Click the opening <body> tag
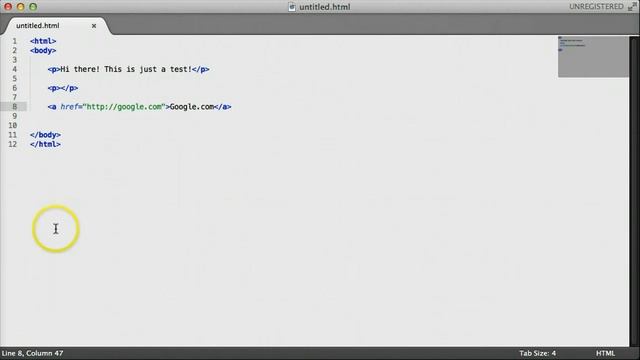This screenshot has height=360, width=640. coord(43,51)
